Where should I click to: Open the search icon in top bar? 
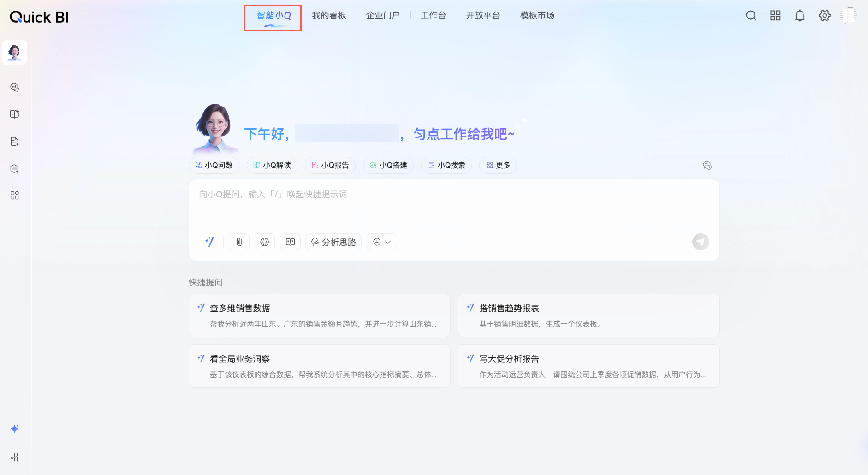(751, 16)
